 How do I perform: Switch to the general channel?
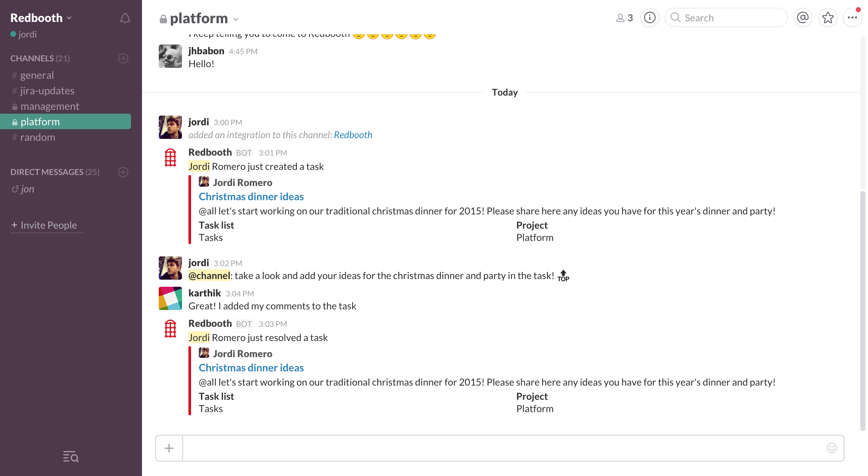point(37,75)
